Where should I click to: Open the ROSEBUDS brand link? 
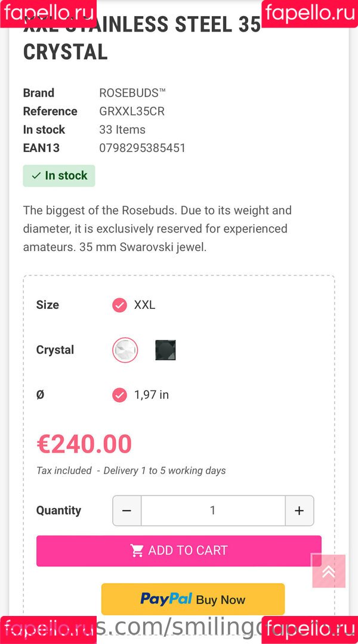coord(132,93)
